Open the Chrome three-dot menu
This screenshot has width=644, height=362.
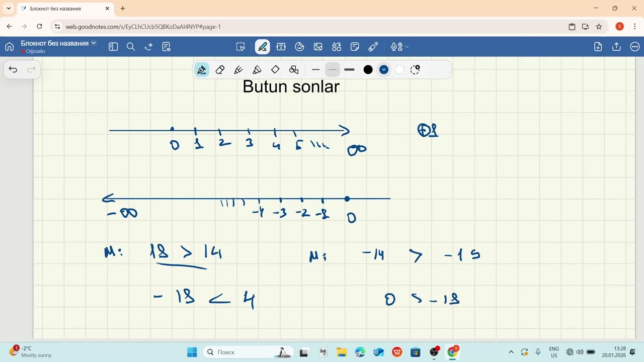coord(634,27)
